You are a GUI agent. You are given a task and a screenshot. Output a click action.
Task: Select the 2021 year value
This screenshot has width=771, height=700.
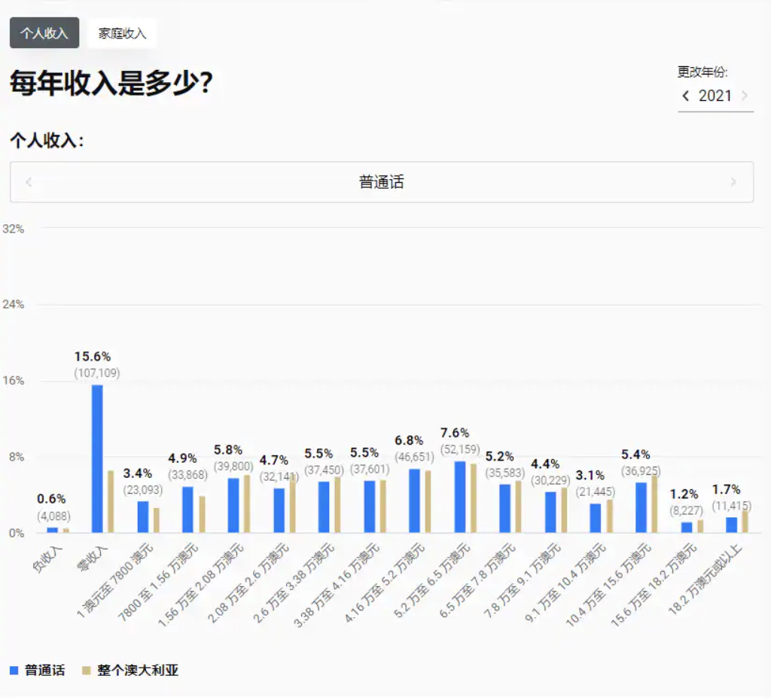click(715, 96)
